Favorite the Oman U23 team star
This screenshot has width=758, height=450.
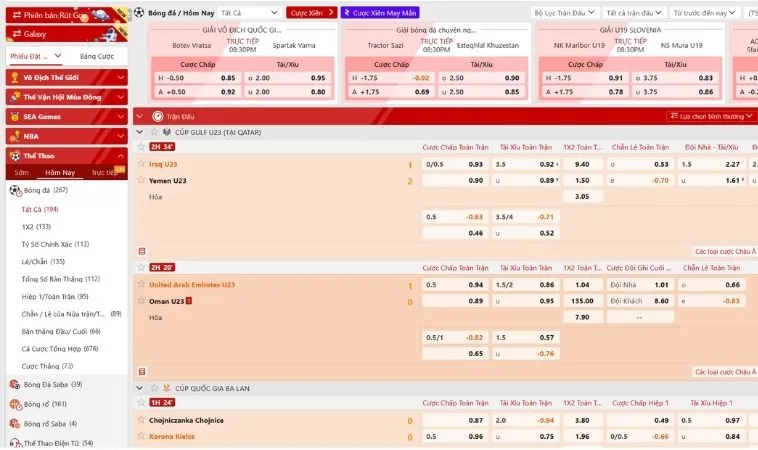coord(141,301)
